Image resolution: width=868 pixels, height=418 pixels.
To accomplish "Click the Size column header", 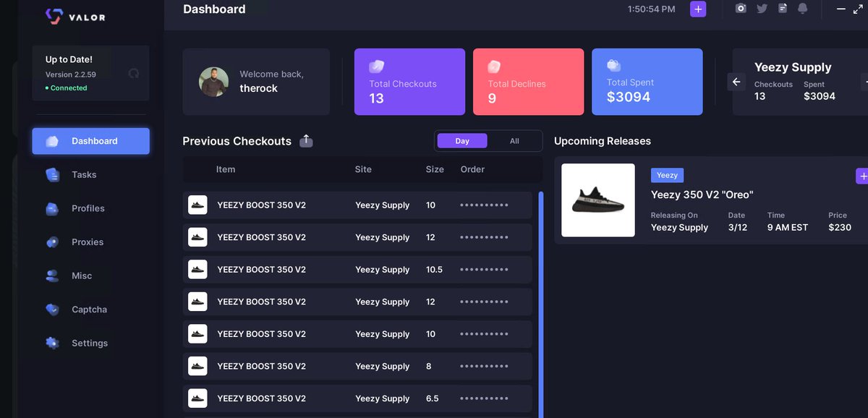I will [x=435, y=169].
